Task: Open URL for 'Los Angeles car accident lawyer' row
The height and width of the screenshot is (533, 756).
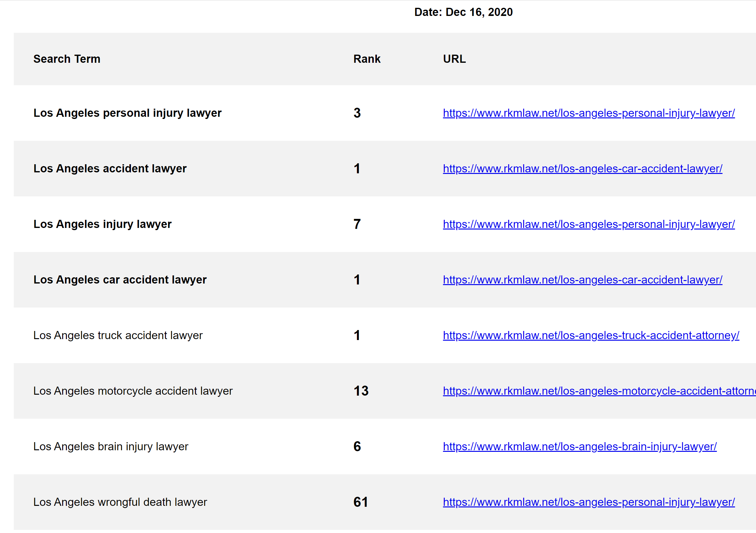Action: coord(583,280)
